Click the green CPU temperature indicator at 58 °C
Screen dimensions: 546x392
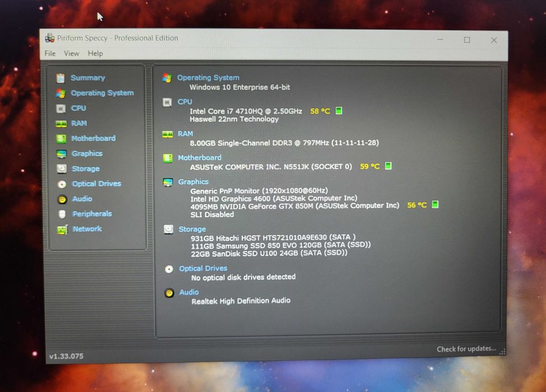coord(339,111)
